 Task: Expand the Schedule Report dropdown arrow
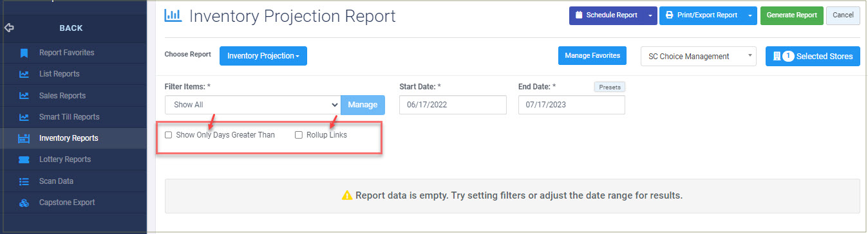tap(650, 15)
